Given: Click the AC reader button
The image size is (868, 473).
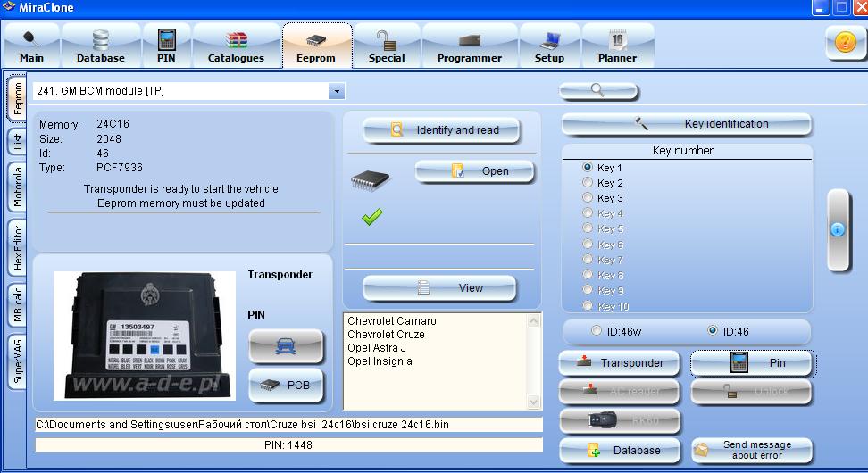Looking at the screenshot, I should click(620, 392).
